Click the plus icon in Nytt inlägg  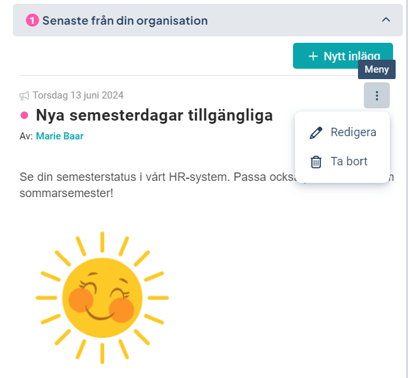tap(313, 56)
